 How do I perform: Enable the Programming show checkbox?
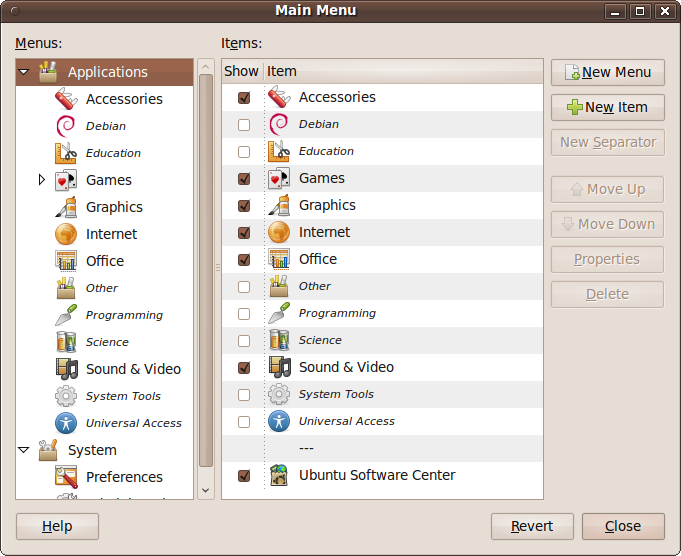[244, 314]
